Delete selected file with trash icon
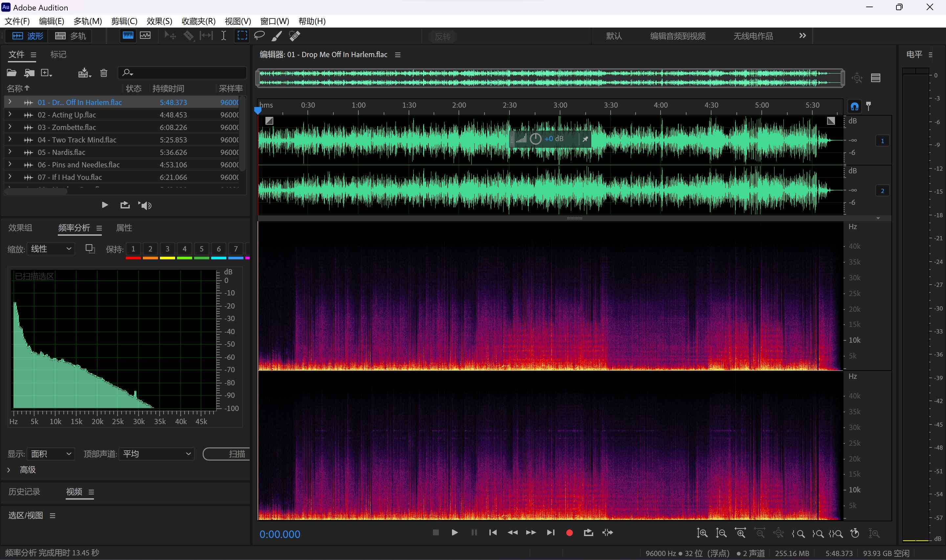This screenshot has height=560, width=946. (104, 73)
